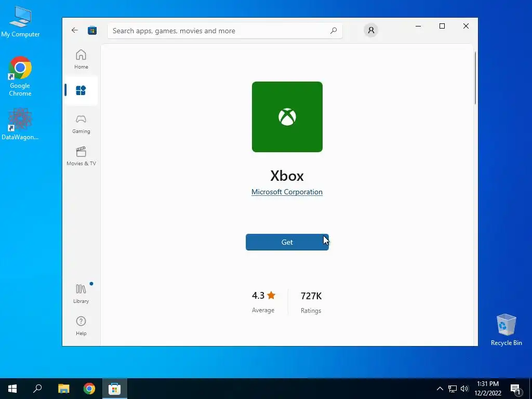Click the 727K Ratings count
Viewport: 532px width, 399px height.
(x=311, y=302)
